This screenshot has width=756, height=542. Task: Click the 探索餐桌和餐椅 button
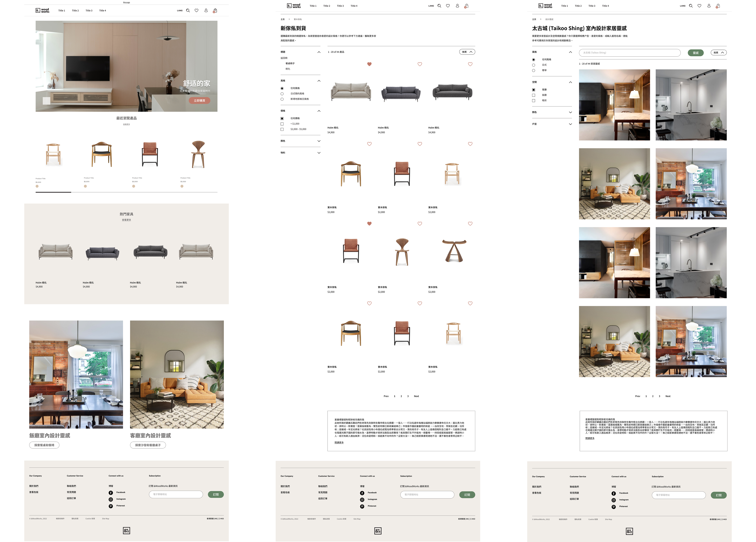coord(44,445)
